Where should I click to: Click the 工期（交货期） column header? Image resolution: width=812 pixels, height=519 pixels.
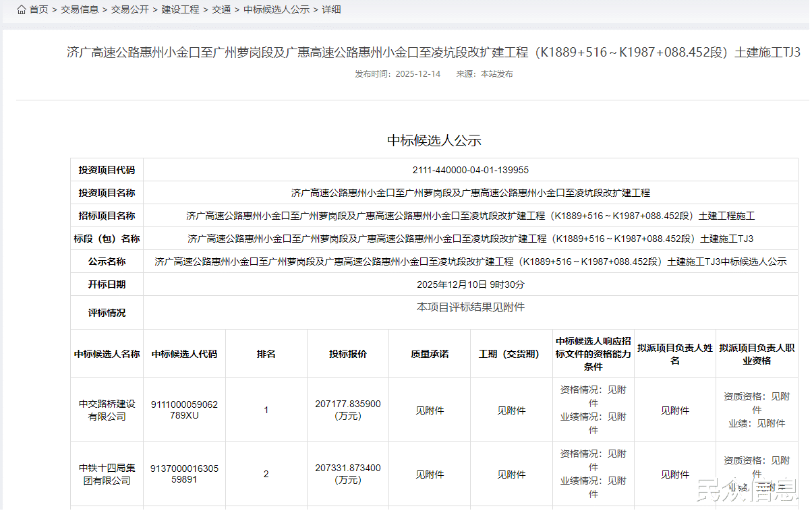tap(511, 354)
